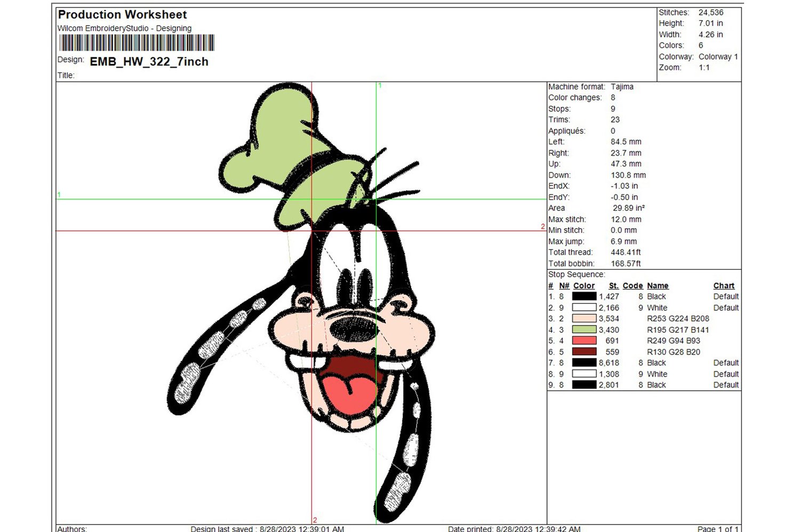Click the "Page 1 of 1" footer text
Screen dimensions: 800x532
click(x=718, y=529)
